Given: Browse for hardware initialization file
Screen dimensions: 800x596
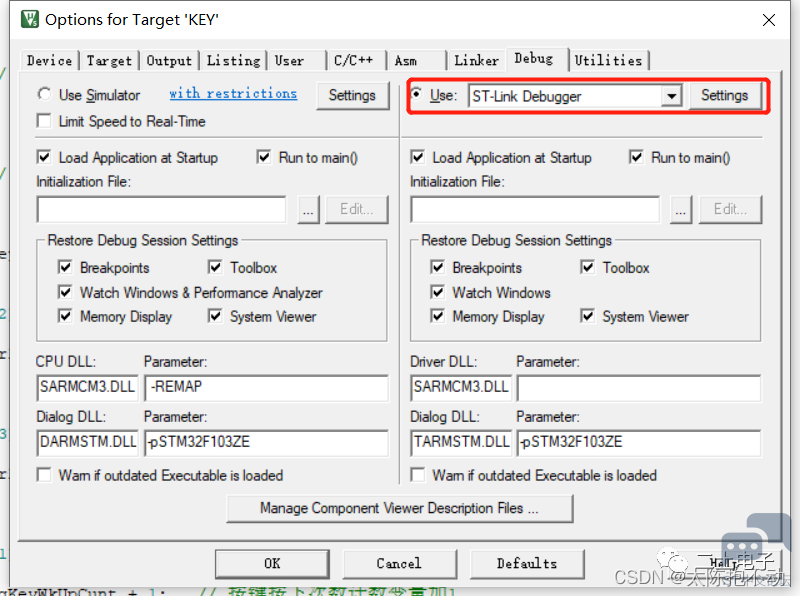Looking at the screenshot, I should 681,210.
